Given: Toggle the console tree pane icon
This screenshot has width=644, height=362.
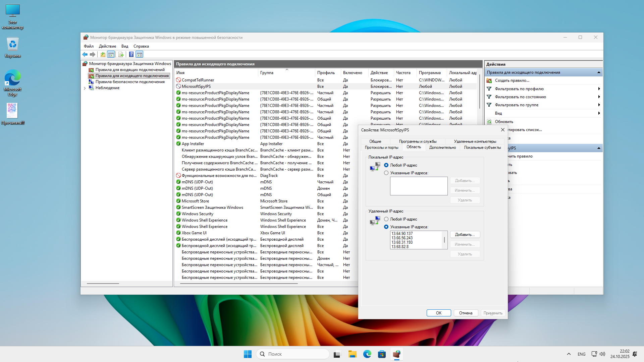Looking at the screenshot, I should 111,54.
